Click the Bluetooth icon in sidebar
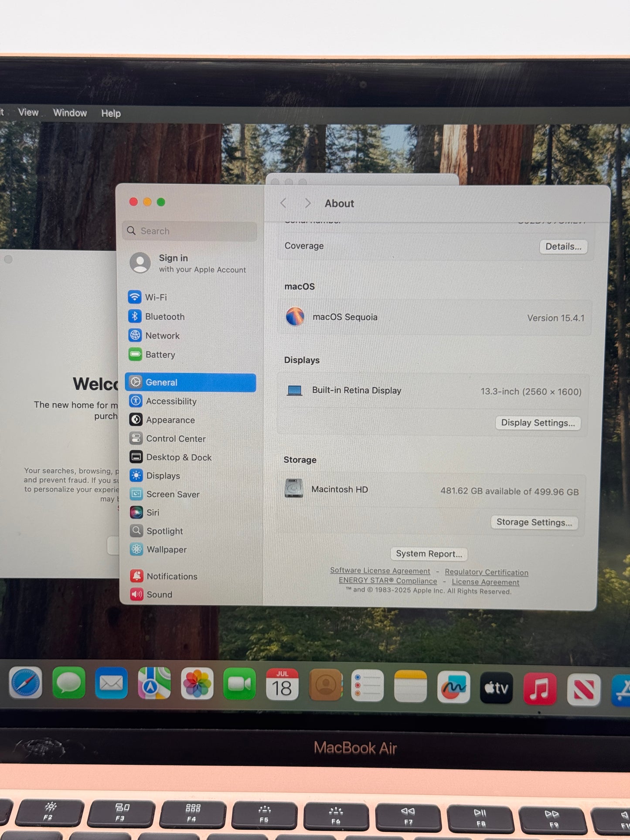This screenshot has width=630, height=840. [135, 316]
